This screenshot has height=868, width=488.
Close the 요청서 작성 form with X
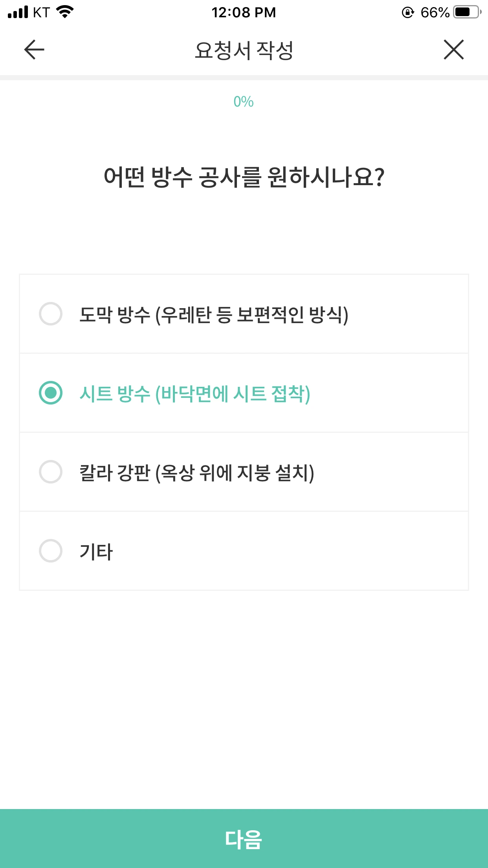[454, 50]
